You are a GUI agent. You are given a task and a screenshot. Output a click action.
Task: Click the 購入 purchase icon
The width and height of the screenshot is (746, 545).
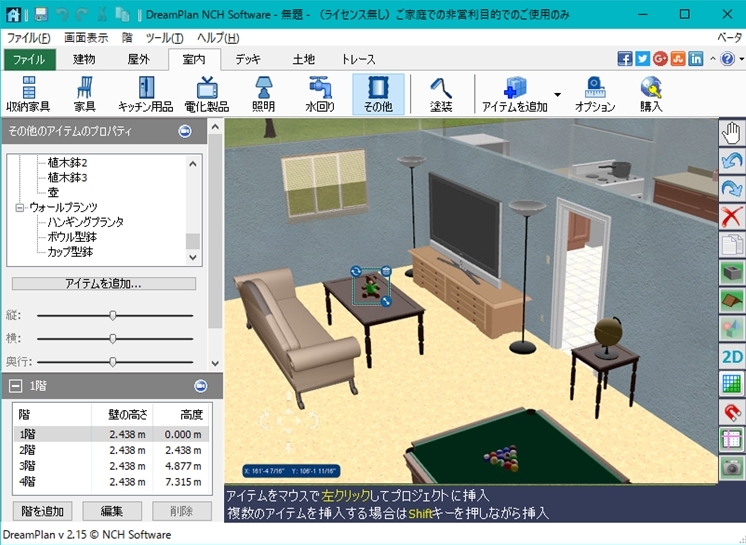pos(651,94)
